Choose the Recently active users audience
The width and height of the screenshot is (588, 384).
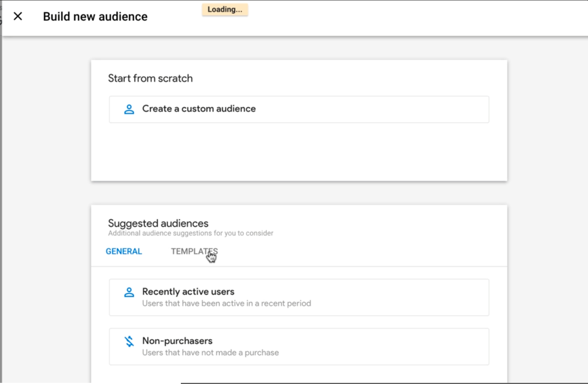(299, 297)
